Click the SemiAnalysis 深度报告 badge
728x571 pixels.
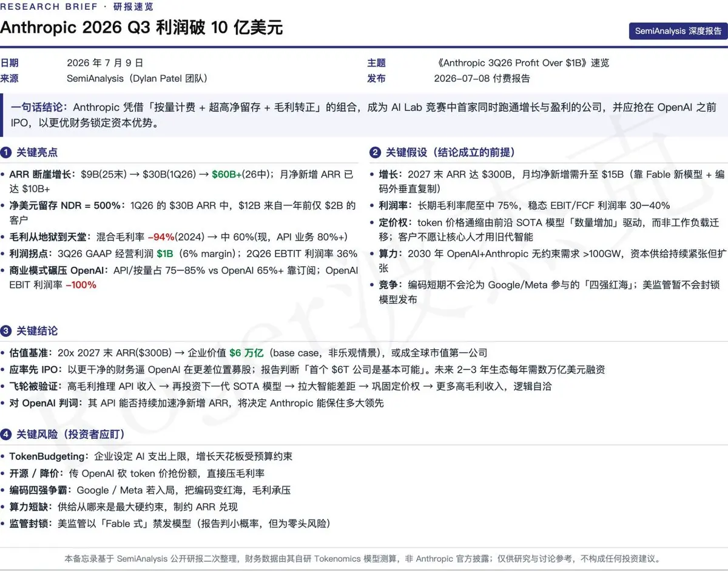(678, 31)
